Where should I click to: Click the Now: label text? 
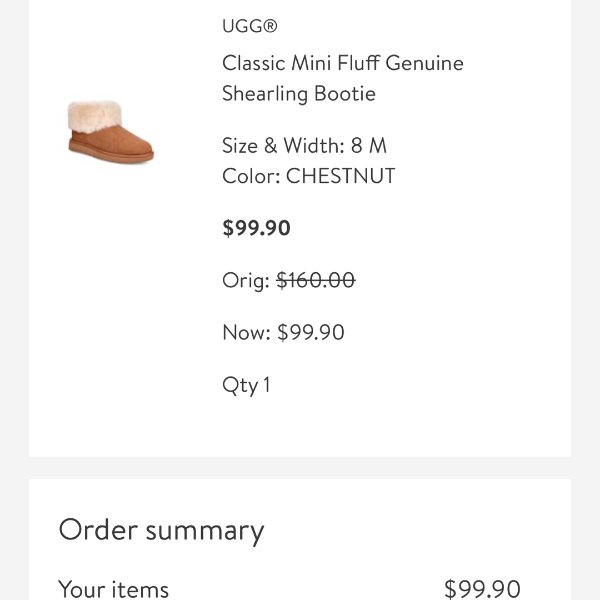click(246, 332)
